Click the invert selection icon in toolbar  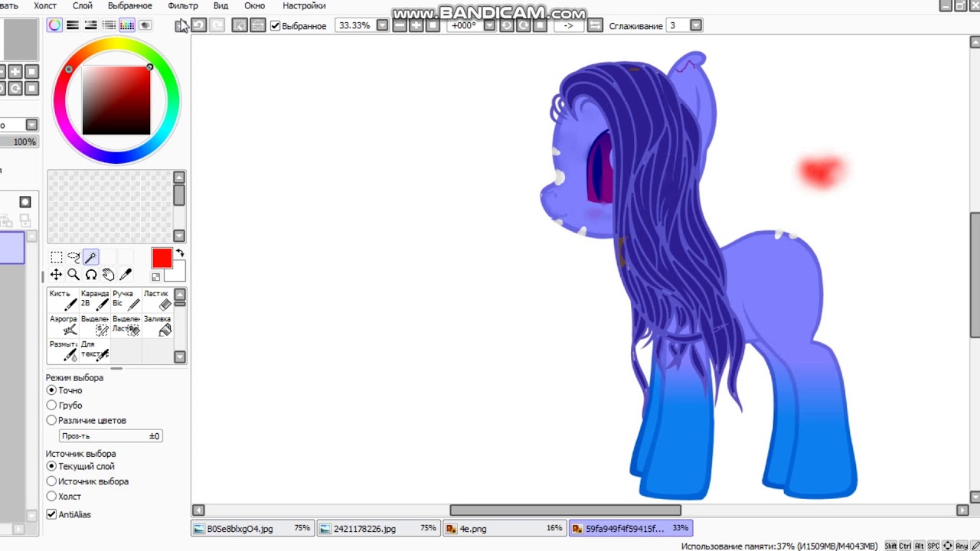pos(257,25)
